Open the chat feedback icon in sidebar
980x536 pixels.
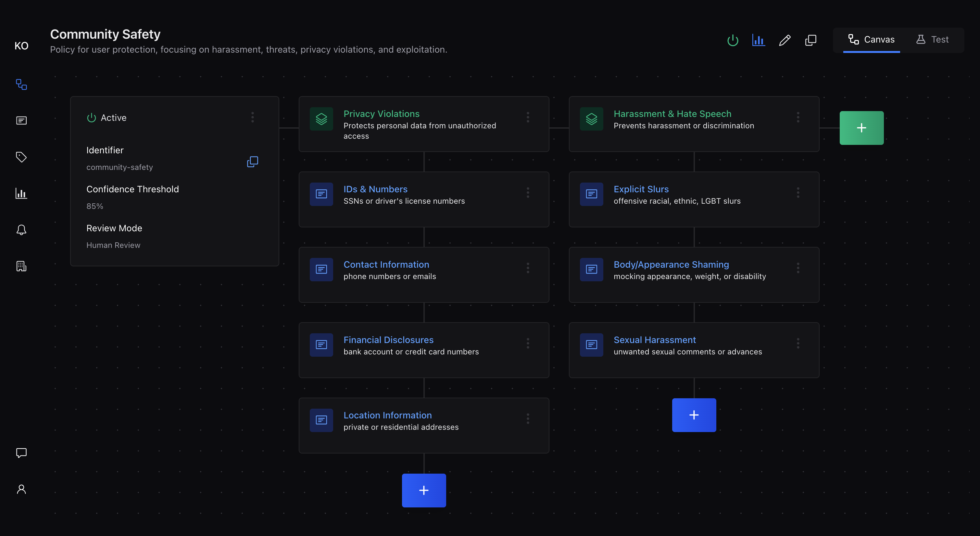tap(21, 453)
